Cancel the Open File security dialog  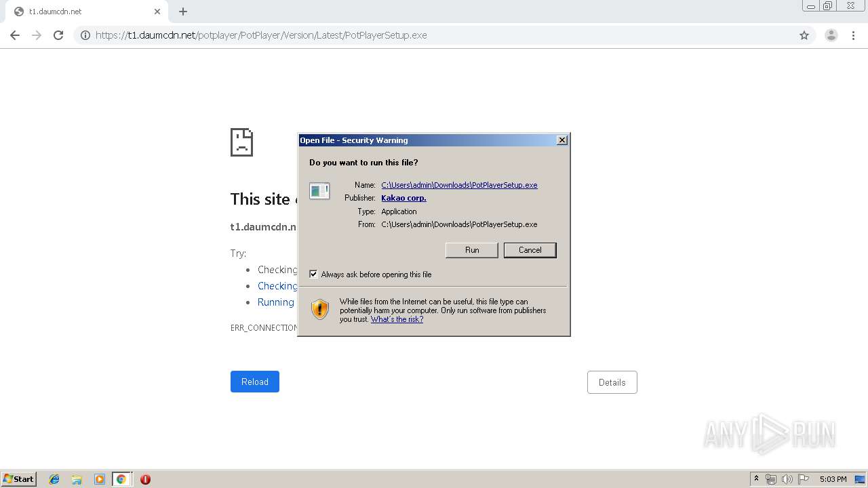pos(530,250)
